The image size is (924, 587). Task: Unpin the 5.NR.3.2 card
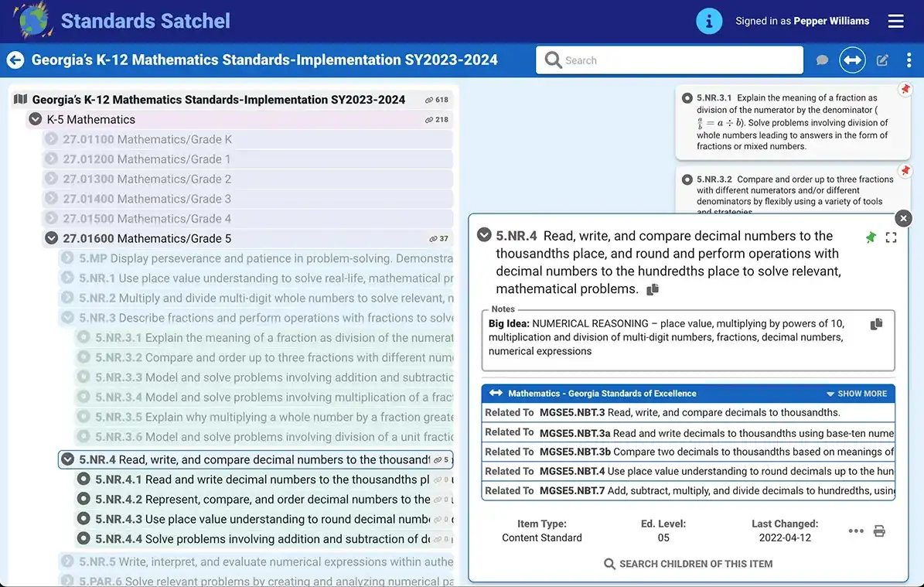point(905,170)
